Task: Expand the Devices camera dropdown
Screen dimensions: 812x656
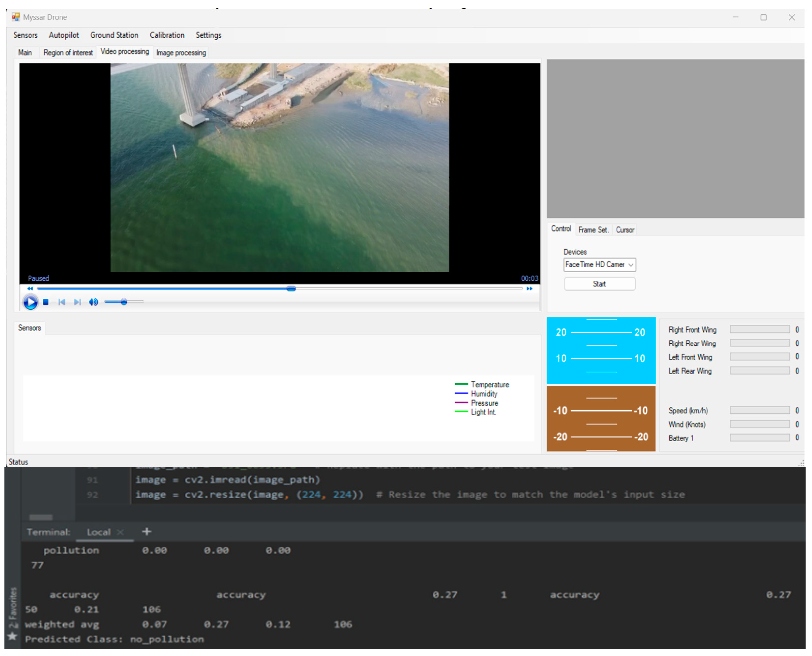Action: click(631, 265)
